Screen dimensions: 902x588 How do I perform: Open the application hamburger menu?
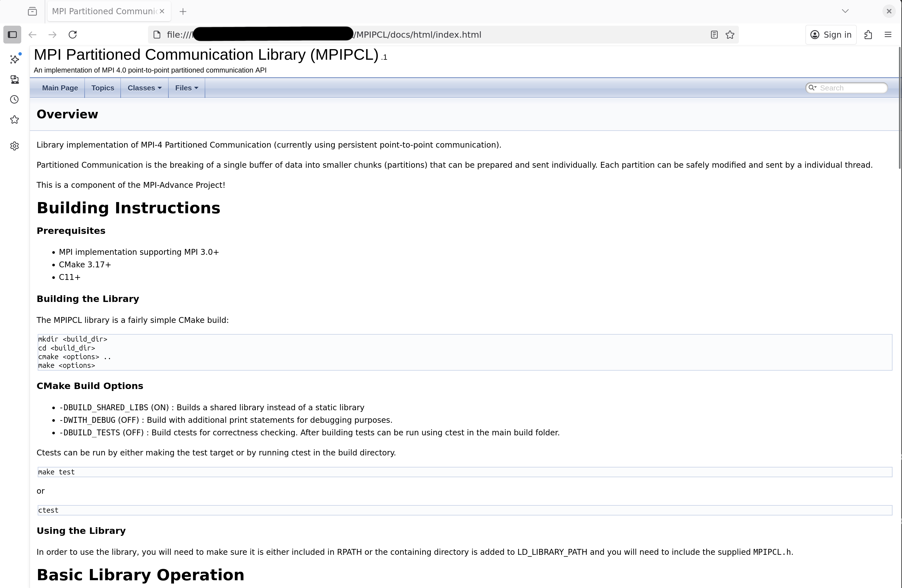pos(888,35)
